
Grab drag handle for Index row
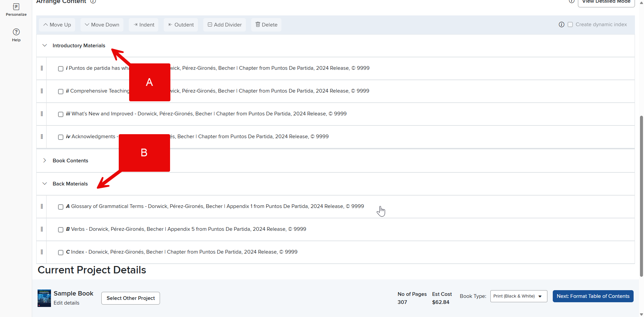tap(42, 252)
